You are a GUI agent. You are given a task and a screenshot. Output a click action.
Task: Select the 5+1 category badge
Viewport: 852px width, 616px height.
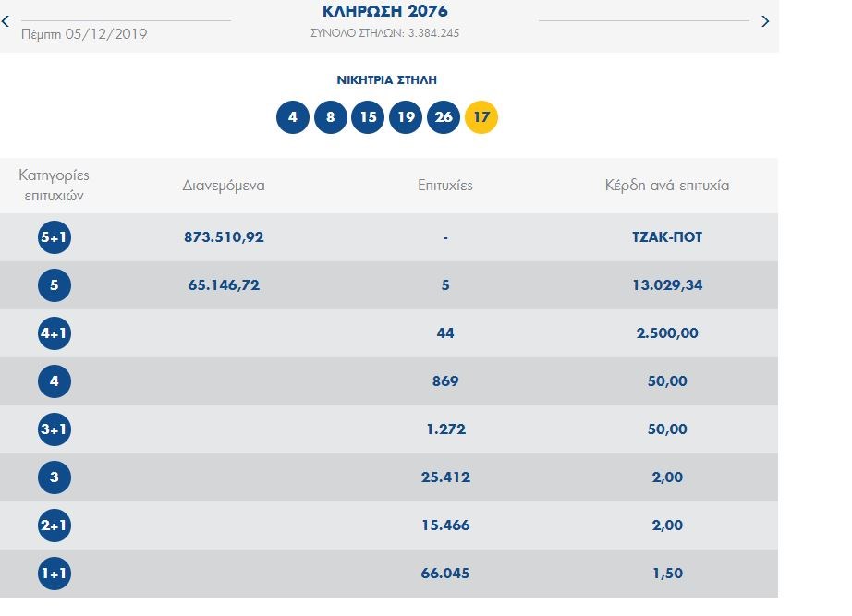click(x=55, y=238)
